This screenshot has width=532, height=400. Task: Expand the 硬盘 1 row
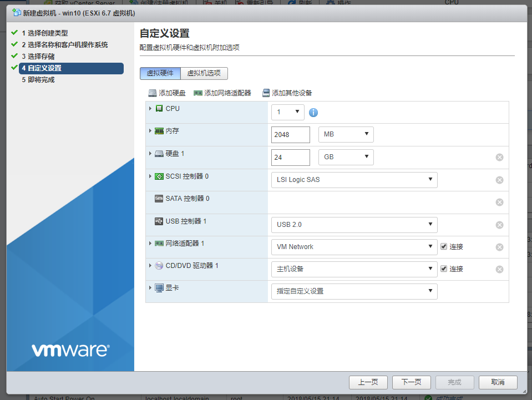(x=150, y=153)
